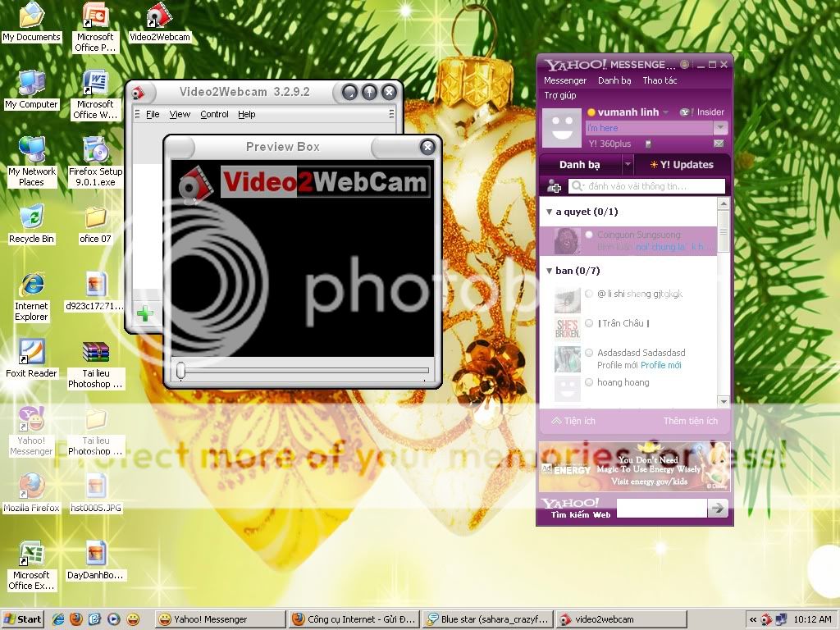Select the Firefox Setup 9.0.1.exe file
This screenshot has height=630, width=840.
click(x=95, y=162)
